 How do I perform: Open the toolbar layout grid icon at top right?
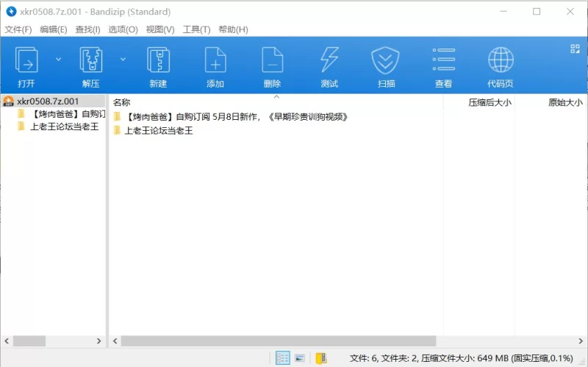[x=575, y=49]
